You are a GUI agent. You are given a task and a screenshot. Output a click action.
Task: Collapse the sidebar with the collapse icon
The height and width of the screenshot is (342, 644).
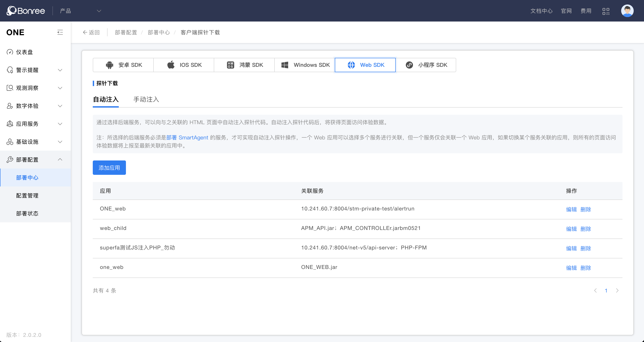pos(60,32)
